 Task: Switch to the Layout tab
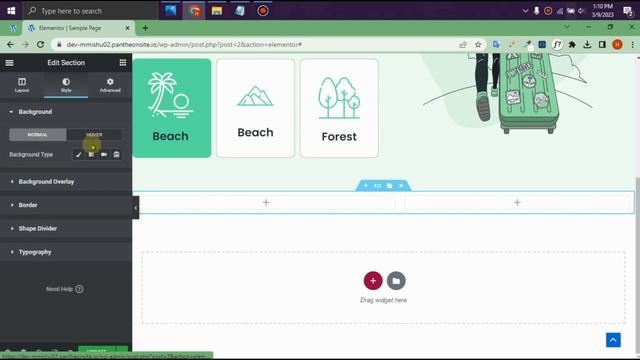pos(22,85)
